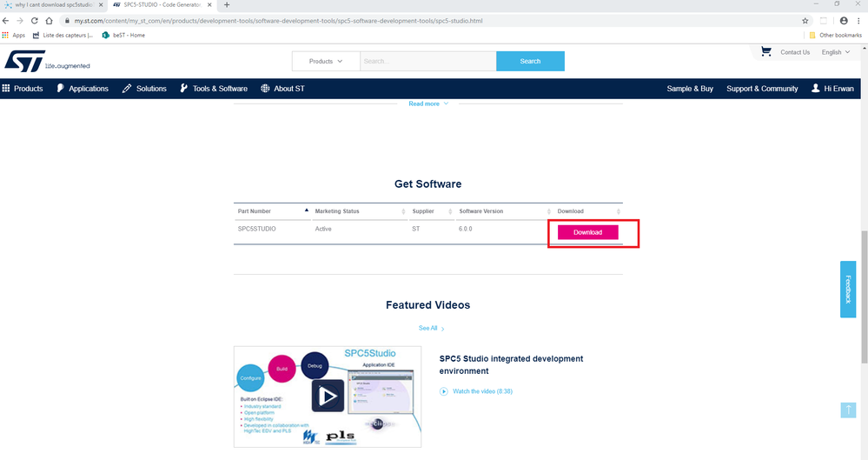This screenshot has width=868, height=460.
Task: Open Contact Us link
Action: click(795, 52)
